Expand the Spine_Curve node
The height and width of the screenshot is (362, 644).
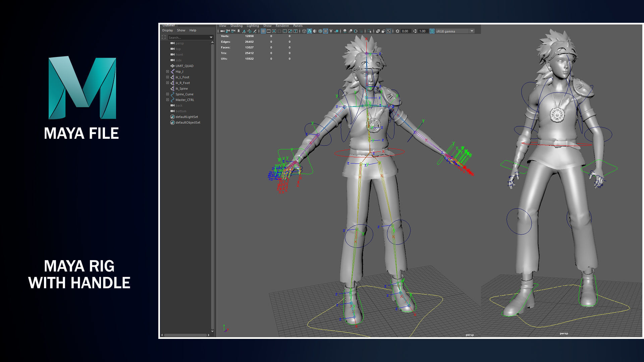pyautogui.click(x=167, y=94)
